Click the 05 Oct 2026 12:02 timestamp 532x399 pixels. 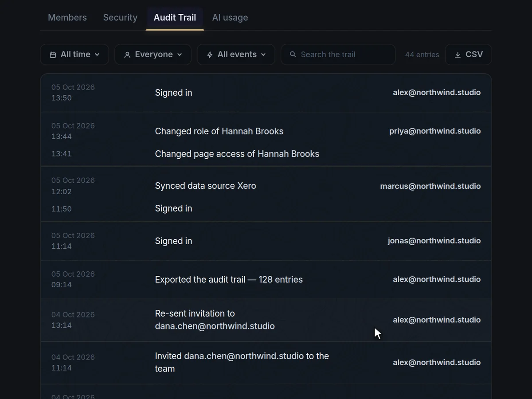(73, 186)
